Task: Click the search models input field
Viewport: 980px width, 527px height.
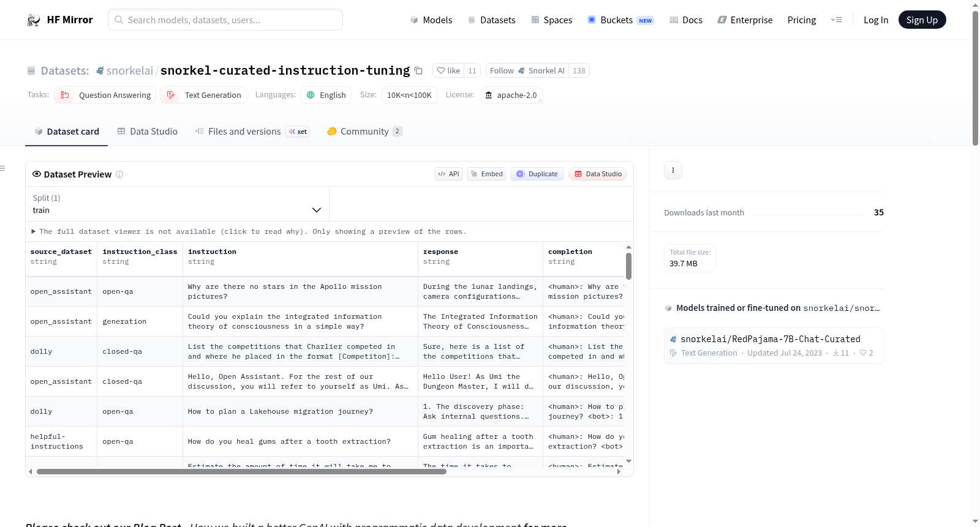Action: point(225,20)
